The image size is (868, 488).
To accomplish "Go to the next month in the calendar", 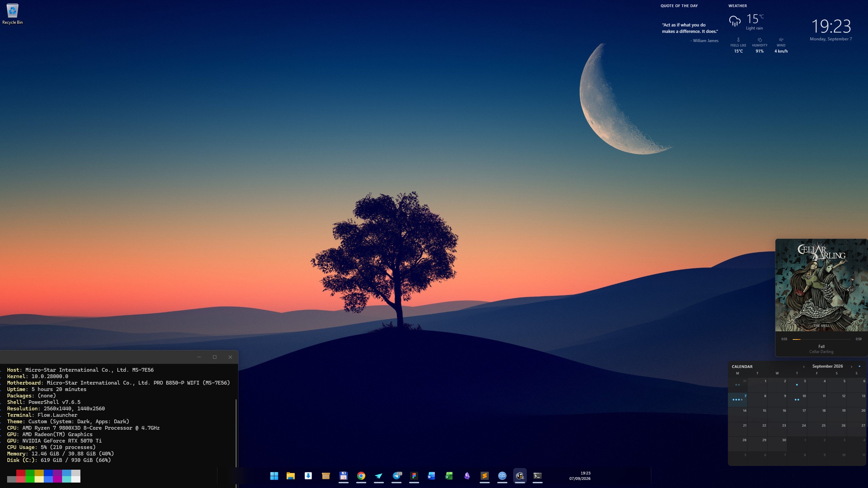I will pyautogui.click(x=851, y=367).
